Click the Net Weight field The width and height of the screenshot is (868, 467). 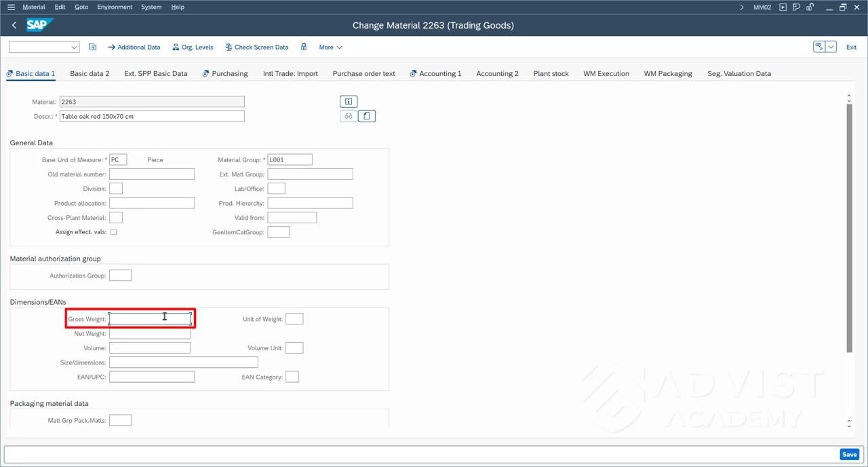[150, 333]
